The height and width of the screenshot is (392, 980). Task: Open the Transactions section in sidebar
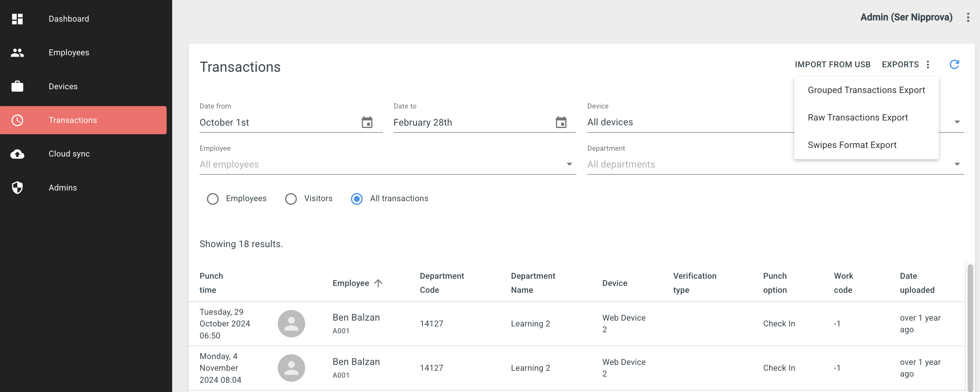[x=83, y=120]
